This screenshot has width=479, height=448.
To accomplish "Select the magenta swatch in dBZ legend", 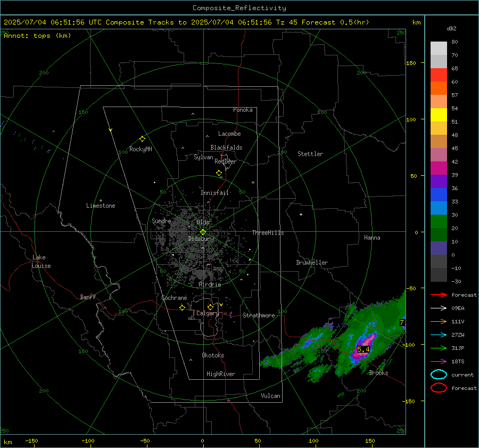I will point(439,168).
